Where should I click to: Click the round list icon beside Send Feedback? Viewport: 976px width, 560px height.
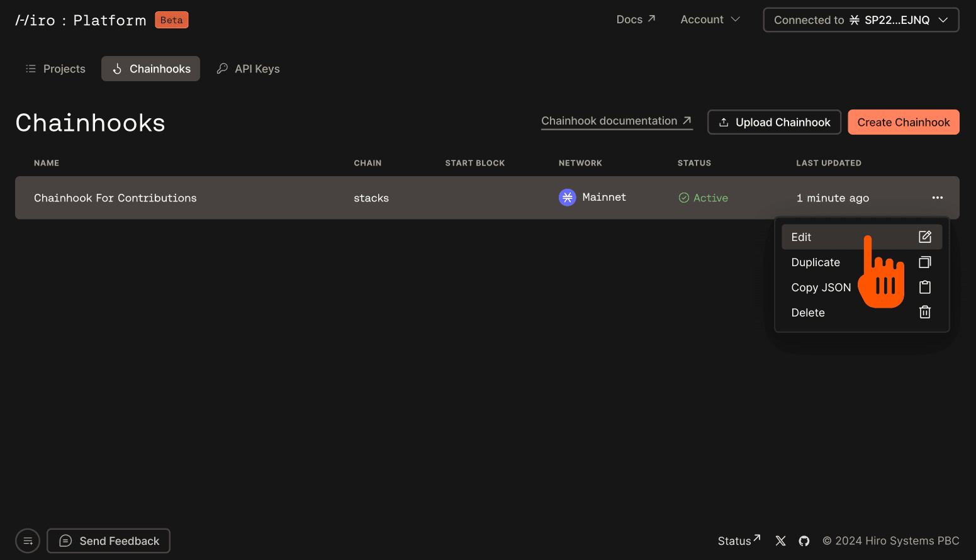[28, 540]
